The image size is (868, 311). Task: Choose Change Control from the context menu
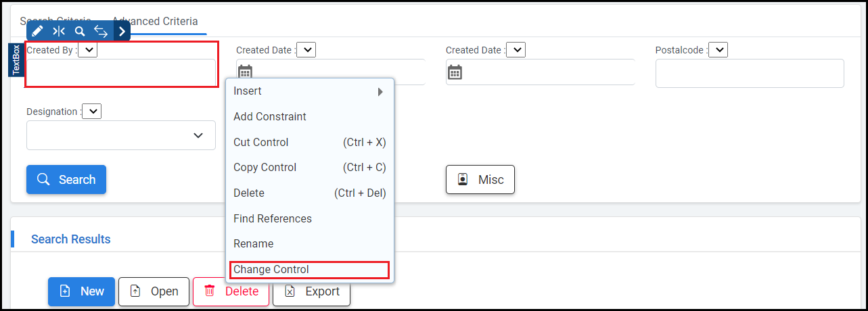coord(309,270)
